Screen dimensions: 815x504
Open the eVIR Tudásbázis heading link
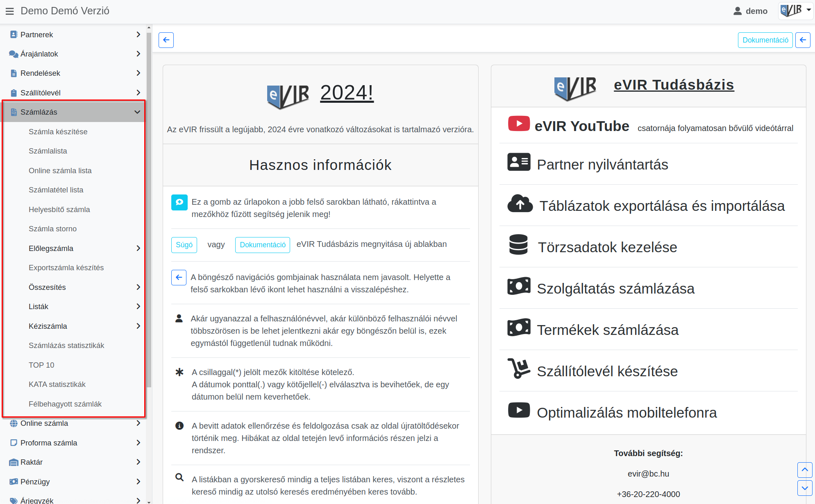point(674,85)
